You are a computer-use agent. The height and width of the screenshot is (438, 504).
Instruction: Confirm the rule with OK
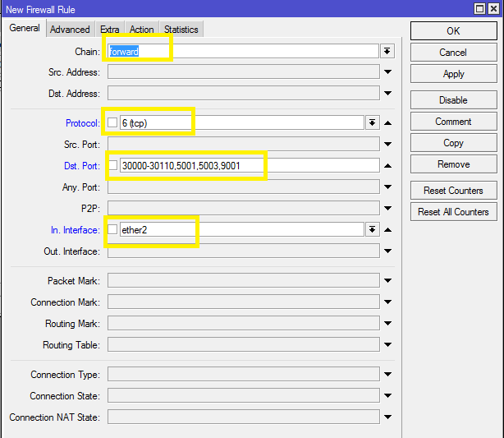tap(454, 31)
